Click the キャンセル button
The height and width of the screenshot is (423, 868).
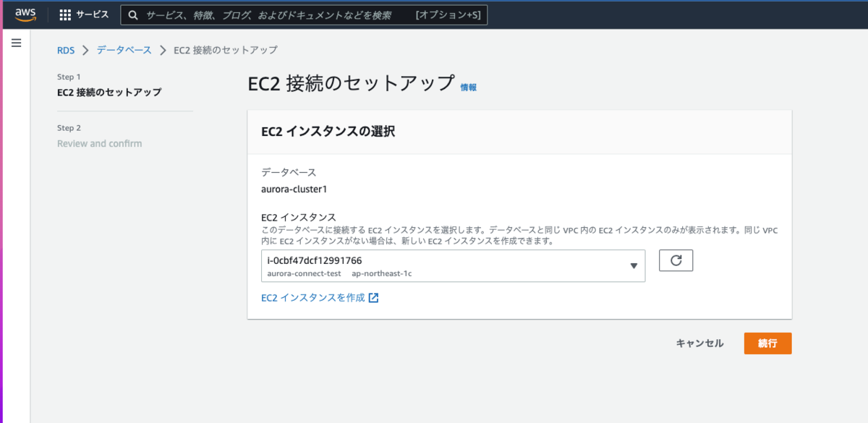(699, 343)
